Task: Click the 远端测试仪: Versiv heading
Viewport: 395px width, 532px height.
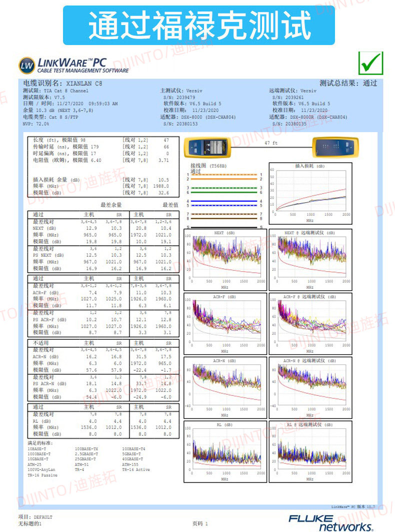Action: (292, 91)
